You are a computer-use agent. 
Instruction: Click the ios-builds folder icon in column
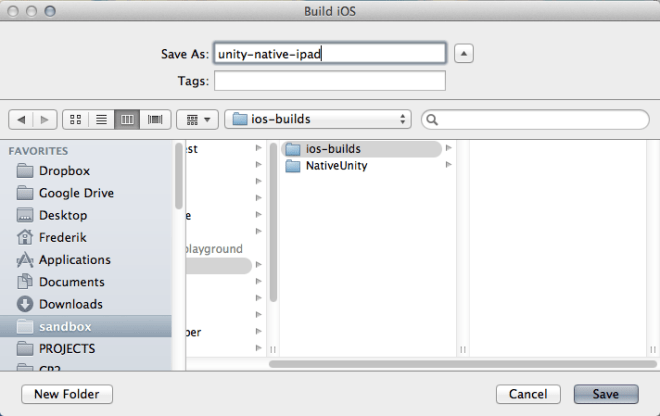[293, 149]
